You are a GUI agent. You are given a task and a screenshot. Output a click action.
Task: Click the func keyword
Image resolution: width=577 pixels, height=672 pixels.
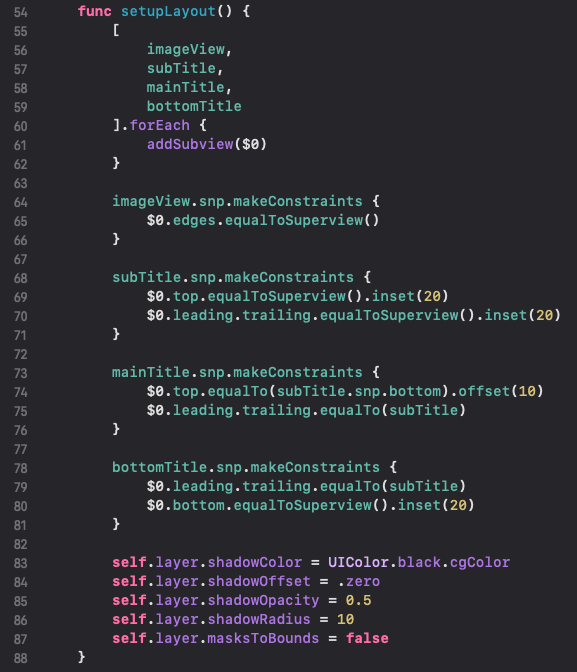[94, 11]
